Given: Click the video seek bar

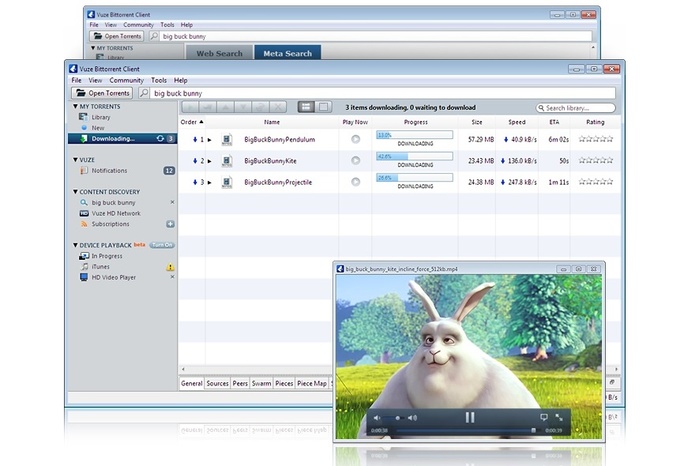Looking at the screenshot, I should click(x=465, y=431).
